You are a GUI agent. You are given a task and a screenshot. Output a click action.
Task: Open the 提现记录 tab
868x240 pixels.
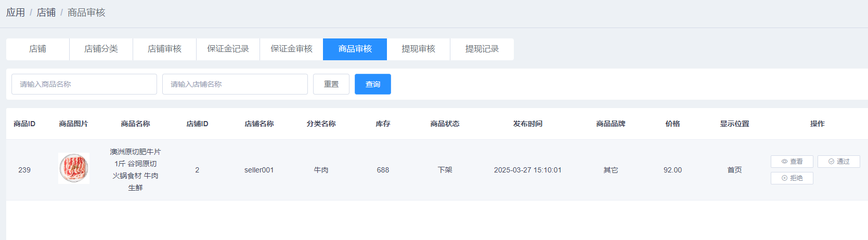coord(482,49)
